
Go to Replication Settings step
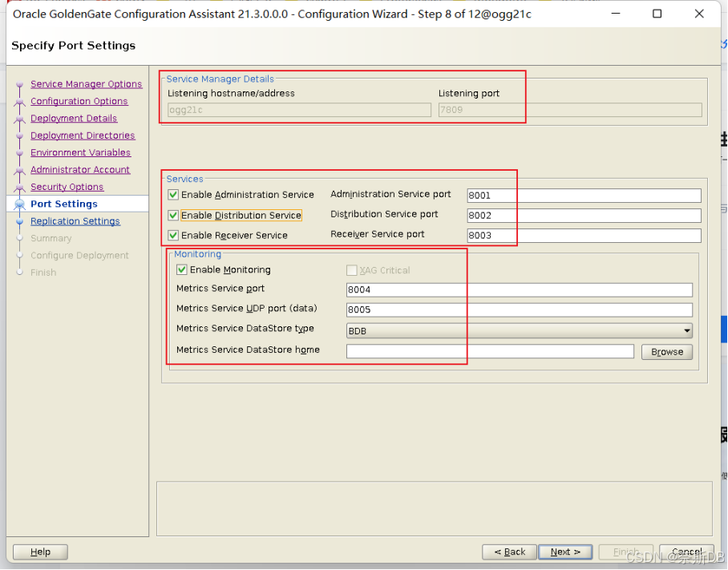75,221
